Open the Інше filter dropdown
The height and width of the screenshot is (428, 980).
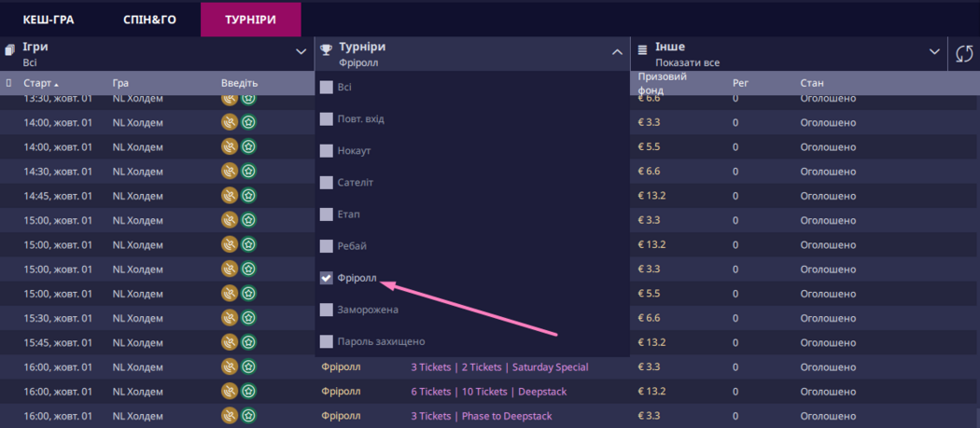(934, 52)
